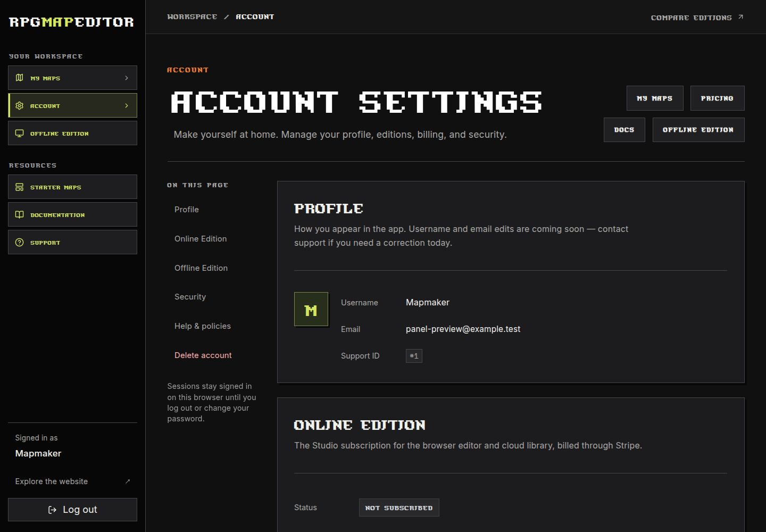Click the Support question mark icon

20,242
